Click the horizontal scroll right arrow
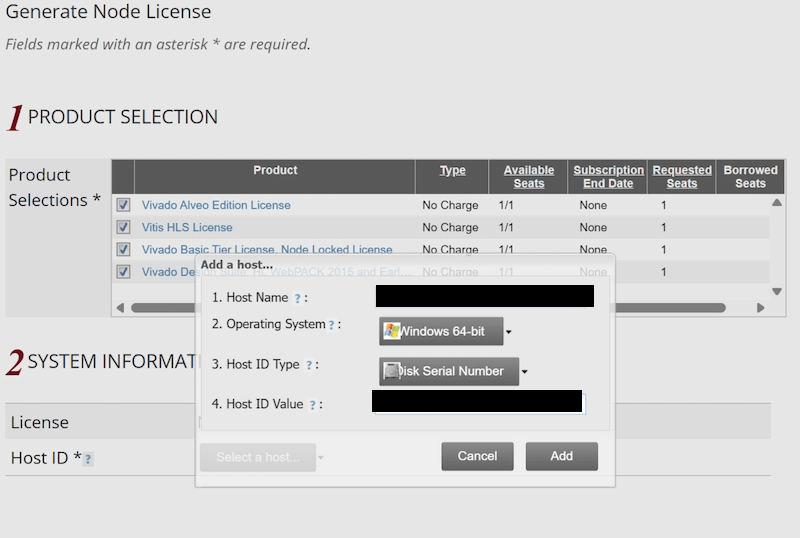The width and height of the screenshot is (800, 538). pyautogui.click(x=761, y=308)
